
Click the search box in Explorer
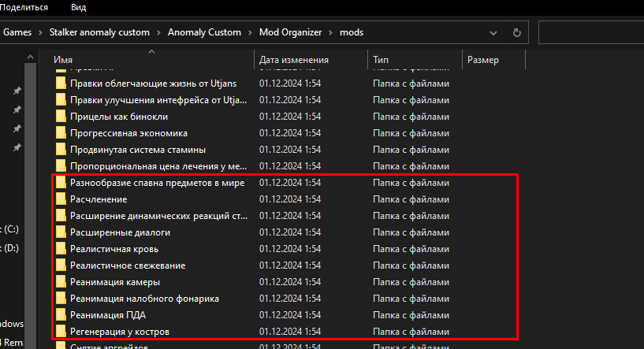point(591,33)
